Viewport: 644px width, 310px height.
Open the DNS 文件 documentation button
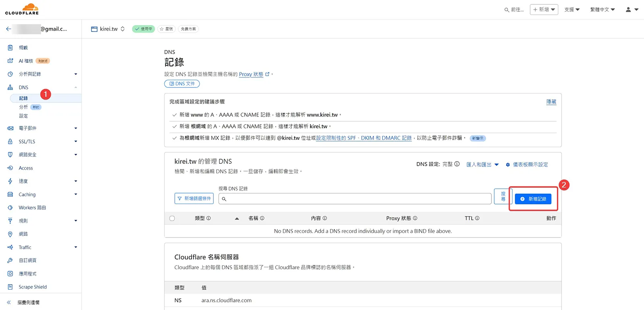coord(182,84)
